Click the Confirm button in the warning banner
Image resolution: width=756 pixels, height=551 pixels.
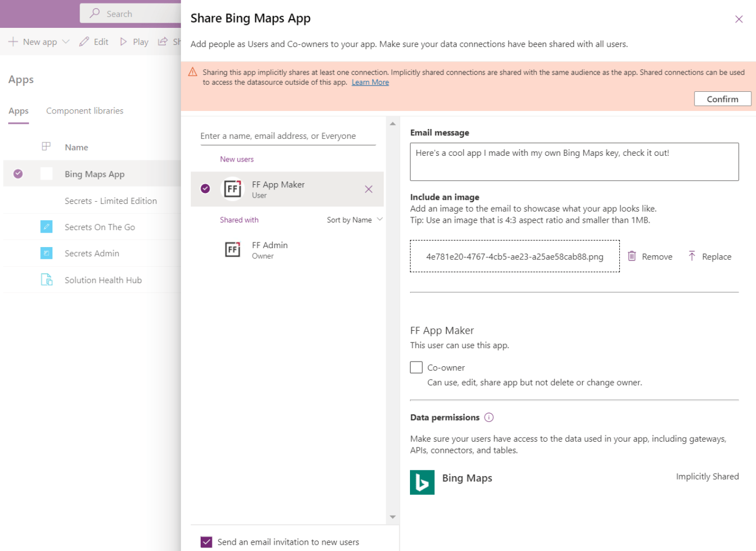pos(722,98)
